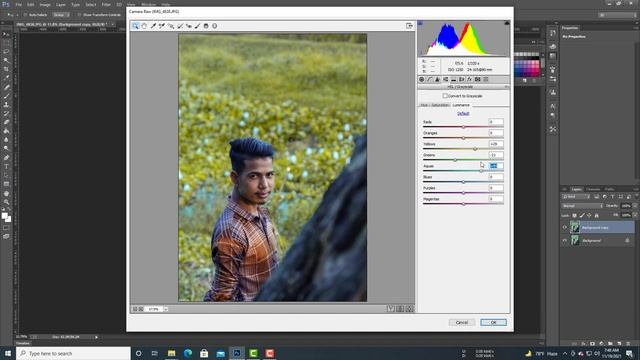This screenshot has width=640, height=360.
Task: Switch to the Channels tab in Photoshop
Action: [593, 189]
